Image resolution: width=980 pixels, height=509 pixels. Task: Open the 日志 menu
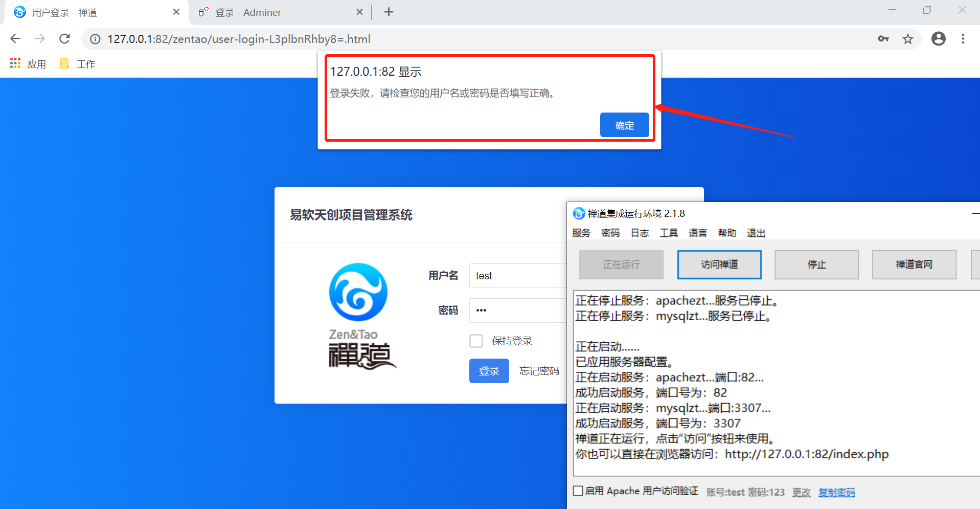click(640, 233)
